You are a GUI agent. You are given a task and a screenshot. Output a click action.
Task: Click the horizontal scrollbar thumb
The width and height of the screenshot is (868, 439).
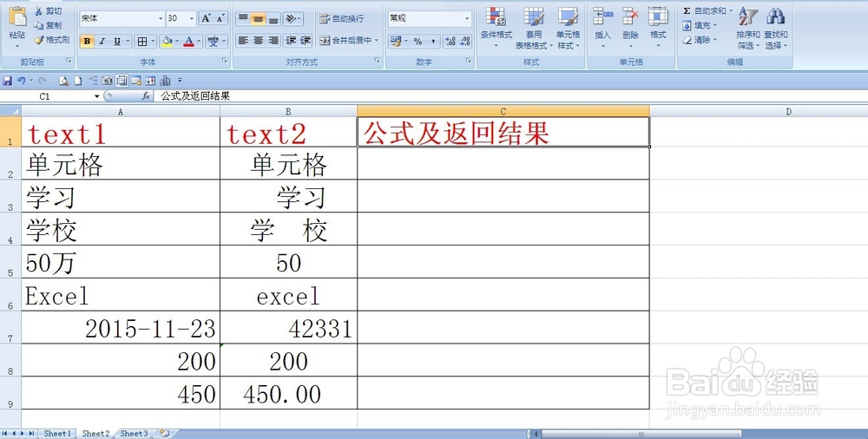coord(641,434)
